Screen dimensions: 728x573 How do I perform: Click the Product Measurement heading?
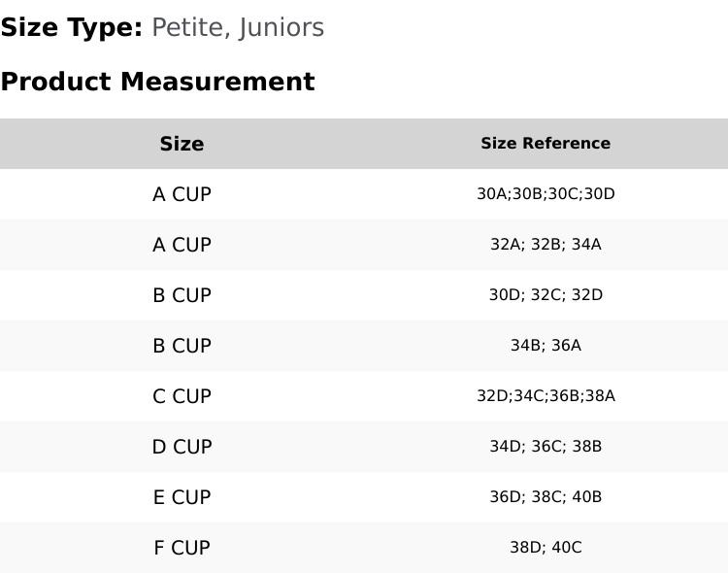tap(157, 82)
